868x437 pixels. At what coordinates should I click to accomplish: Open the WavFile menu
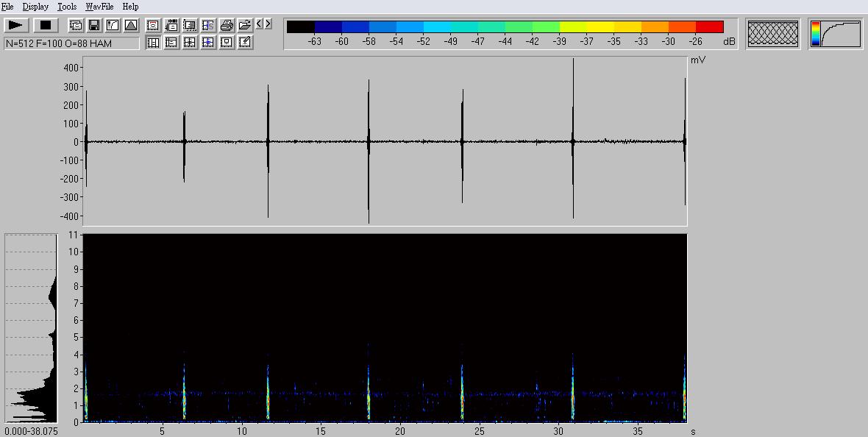click(99, 7)
